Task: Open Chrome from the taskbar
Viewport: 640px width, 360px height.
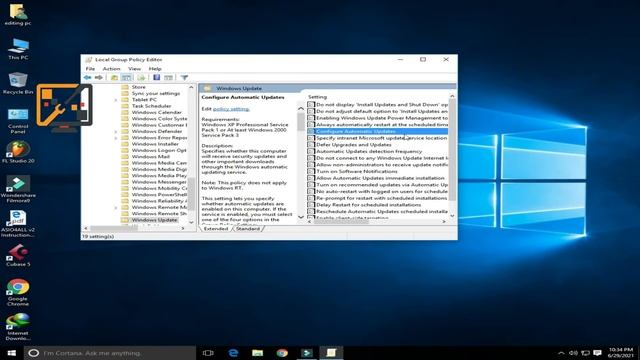Action: click(x=282, y=353)
